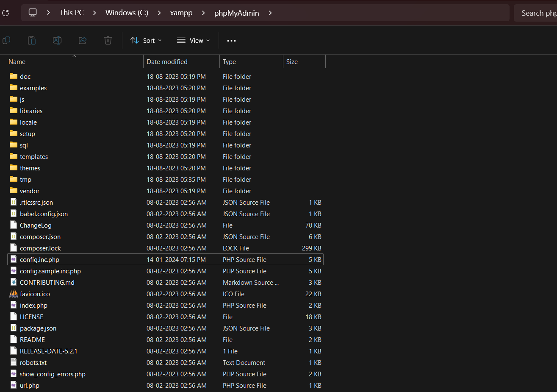The height and width of the screenshot is (392, 557).
Task: Click the ChangeLog file icon
Action: coord(14,225)
